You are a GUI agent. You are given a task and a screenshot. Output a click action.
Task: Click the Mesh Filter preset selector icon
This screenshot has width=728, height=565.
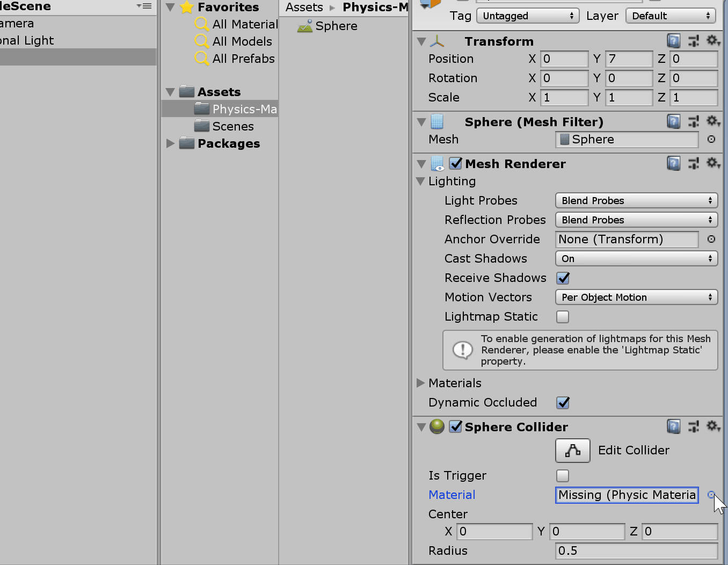(x=693, y=122)
